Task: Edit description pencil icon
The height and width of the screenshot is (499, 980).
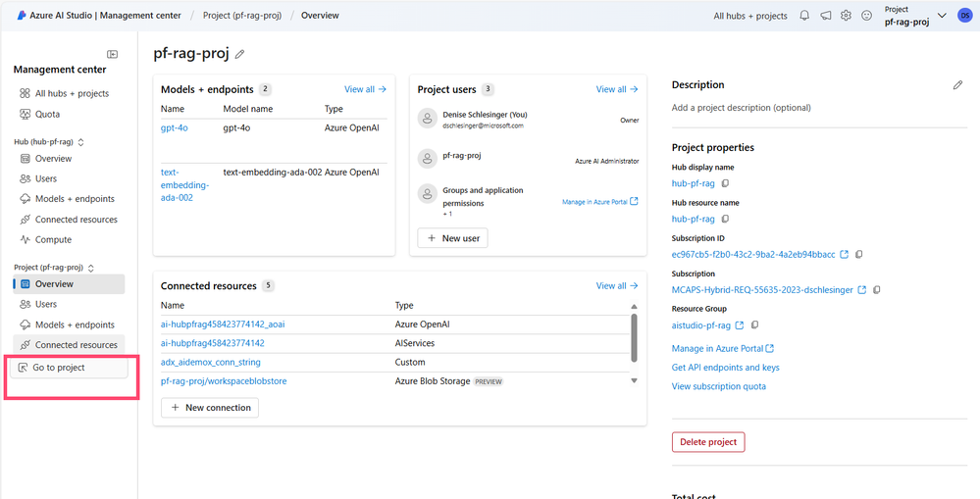Action: pos(957,85)
